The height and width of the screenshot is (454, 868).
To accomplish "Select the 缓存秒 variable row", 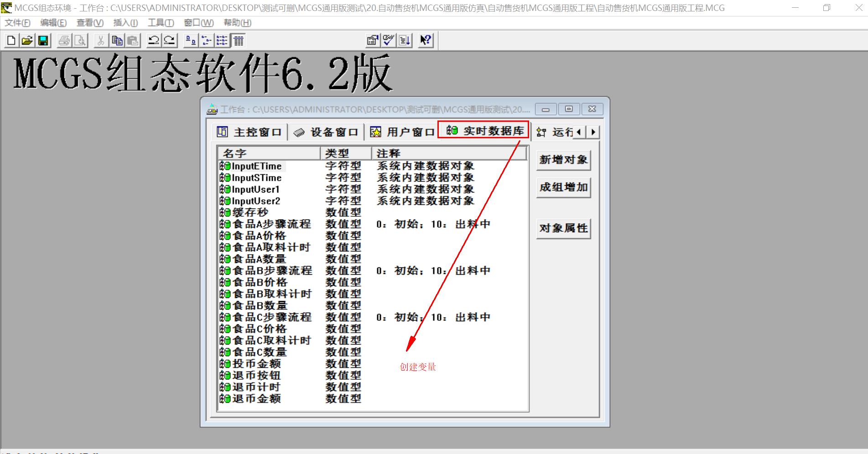I will [244, 213].
